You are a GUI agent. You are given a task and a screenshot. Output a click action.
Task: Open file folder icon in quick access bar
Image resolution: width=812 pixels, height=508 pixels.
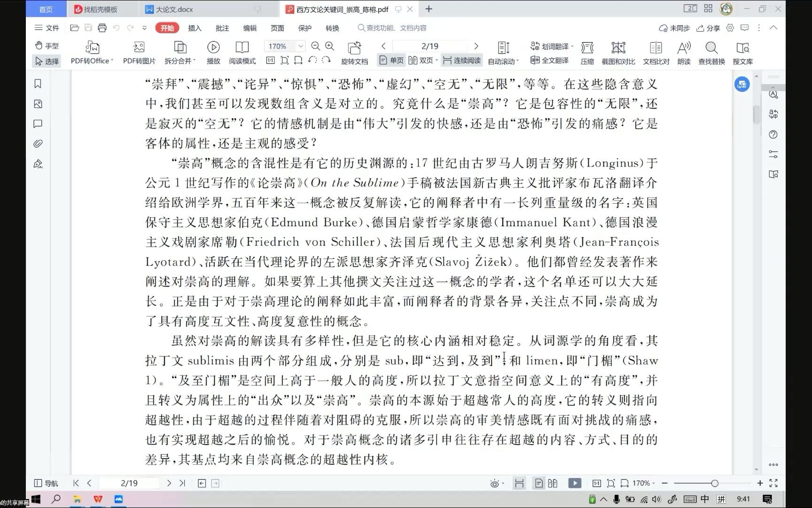coord(74,28)
